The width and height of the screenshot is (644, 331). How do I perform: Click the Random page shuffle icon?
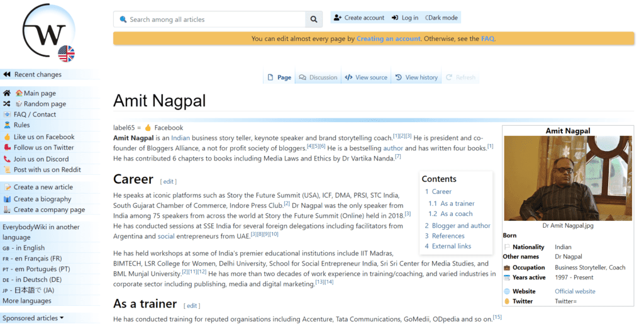tap(6, 104)
